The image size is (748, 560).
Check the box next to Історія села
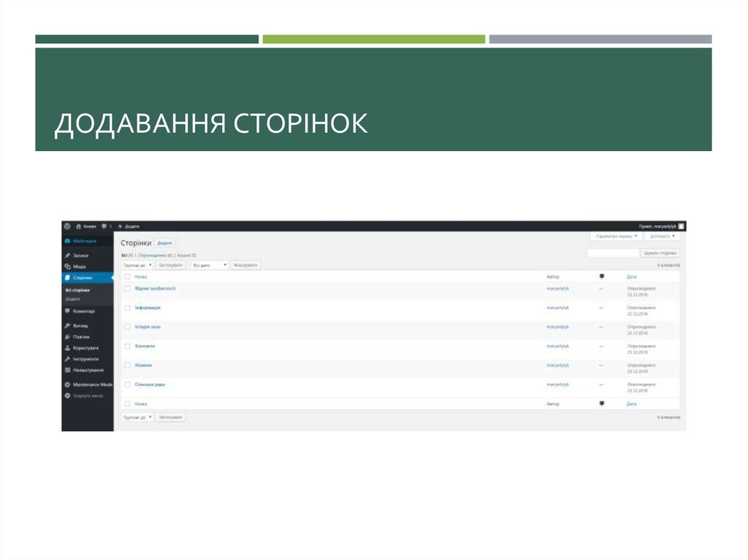tap(126, 326)
